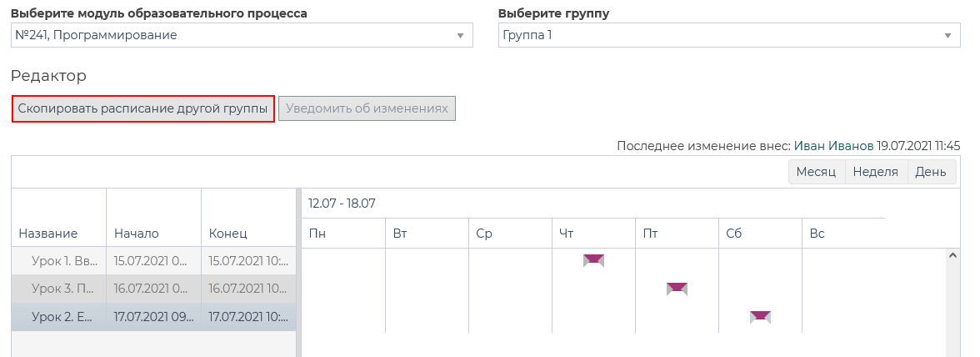Image resolution: width=980 pixels, height=357 pixels.
Task: Open the educational module dropdown
Action: point(242,35)
